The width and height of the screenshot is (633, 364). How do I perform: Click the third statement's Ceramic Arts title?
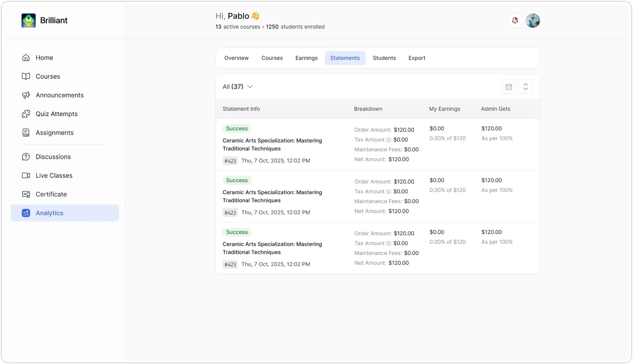(x=272, y=248)
